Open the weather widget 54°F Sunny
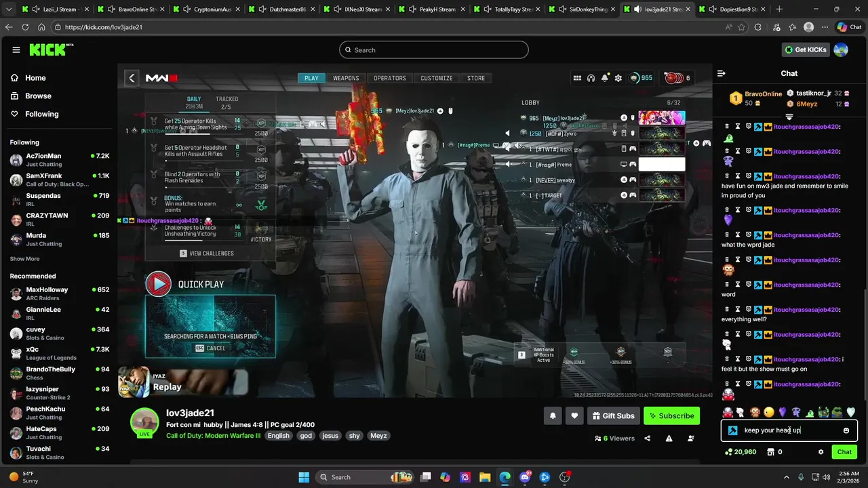The image size is (868, 488). click(x=24, y=477)
